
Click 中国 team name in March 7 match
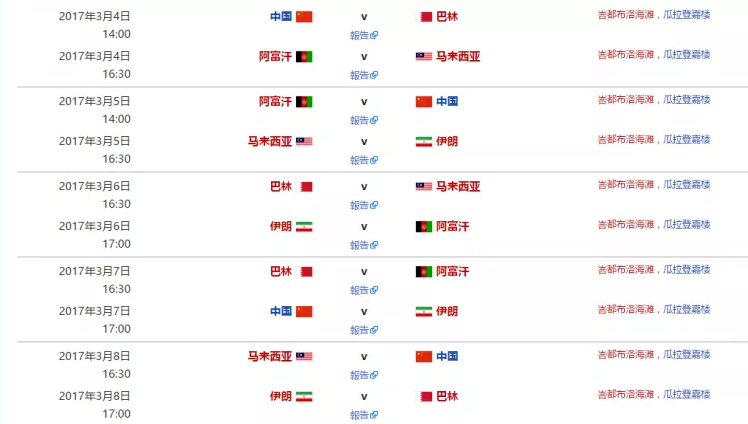pyautogui.click(x=280, y=311)
